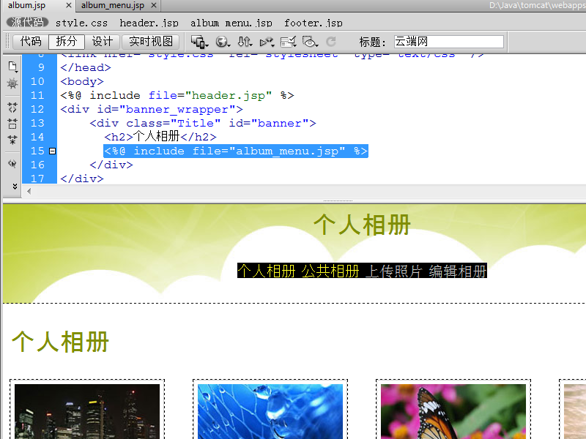Collapse the code block at line 15

tap(52, 151)
